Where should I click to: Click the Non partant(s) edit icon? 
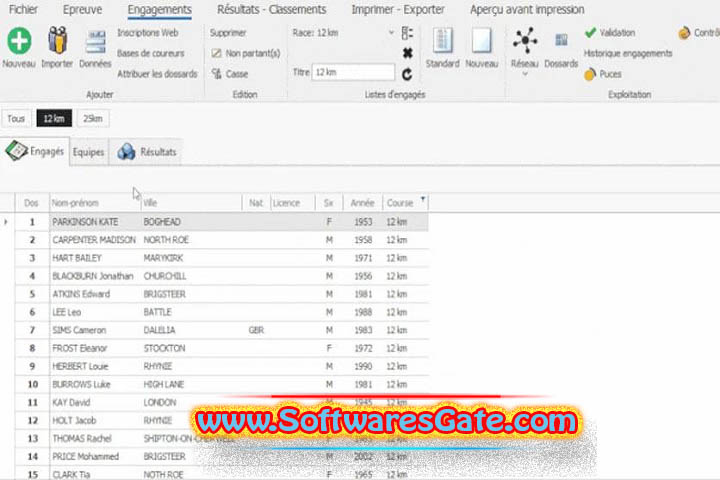point(216,53)
